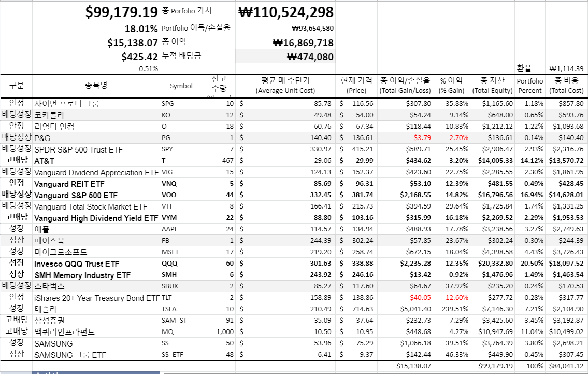
Task: Select the VYM symbol cell
Action: [181, 217]
